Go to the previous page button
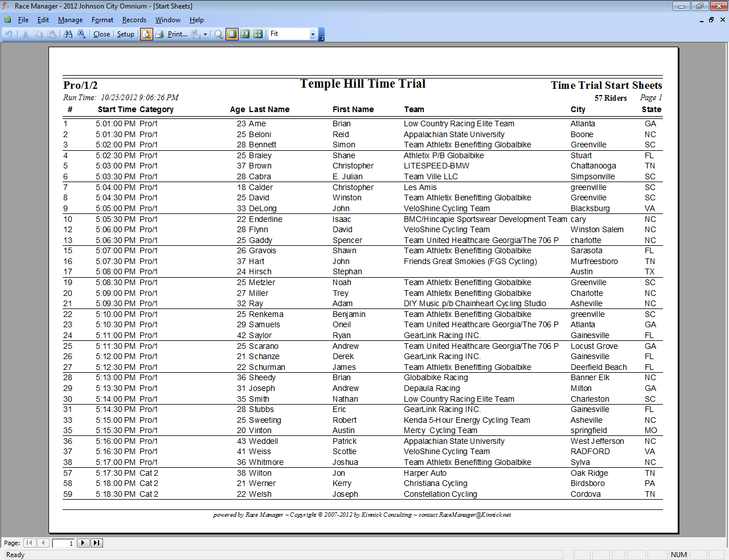This screenshot has width=729, height=560. pos(43,543)
